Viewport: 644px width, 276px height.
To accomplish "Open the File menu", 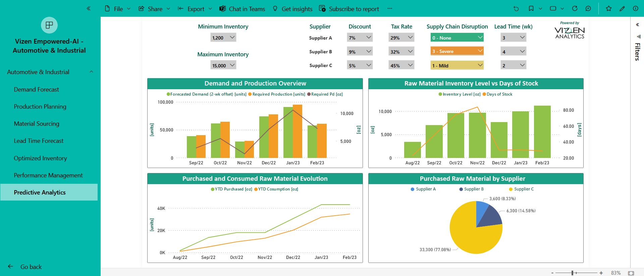I will click(x=117, y=9).
